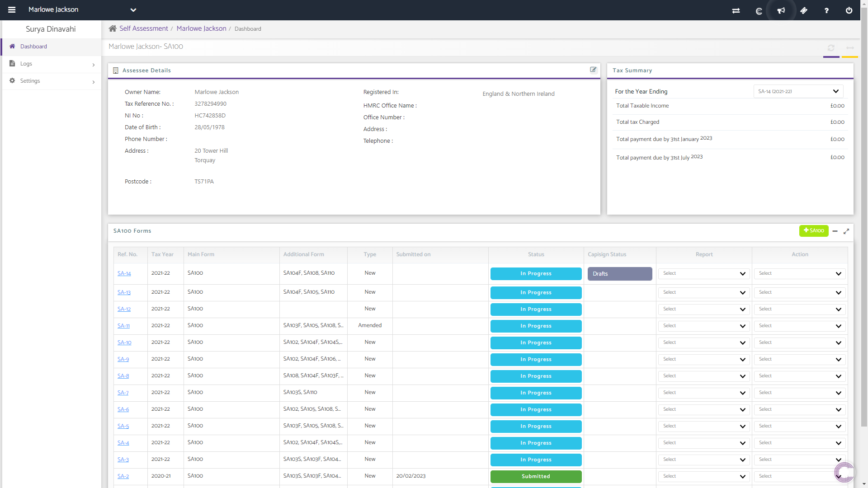Click the Self Assessment breadcrumb link
The width and height of the screenshot is (868, 488).
click(x=143, y=28)
